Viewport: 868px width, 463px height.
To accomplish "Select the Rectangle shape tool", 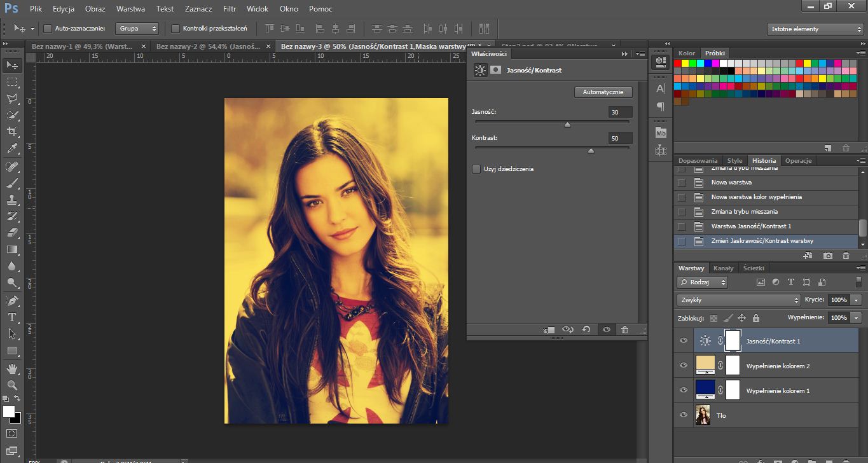I will coord(11,350).
